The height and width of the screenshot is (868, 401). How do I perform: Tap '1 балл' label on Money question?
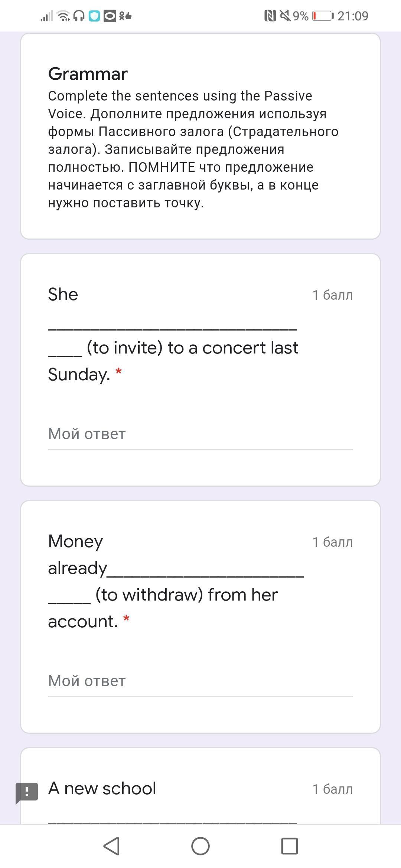332,542
